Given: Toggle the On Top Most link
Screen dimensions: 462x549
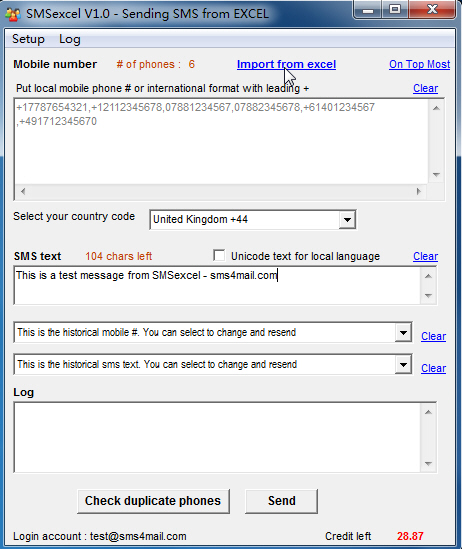Looking at the screenshot, I should [419, 64].
